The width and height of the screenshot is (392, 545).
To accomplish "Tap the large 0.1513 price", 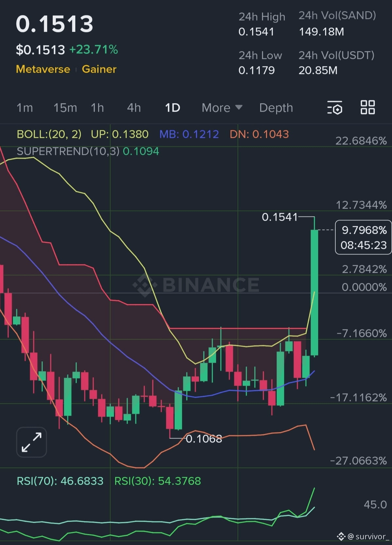I will click(x=55, y=24).
